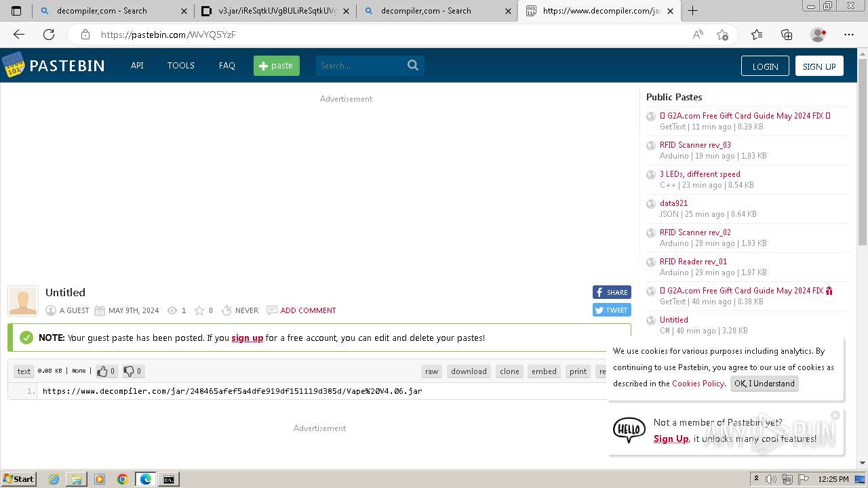Click the browser back arrow

[x=19, y=35]
